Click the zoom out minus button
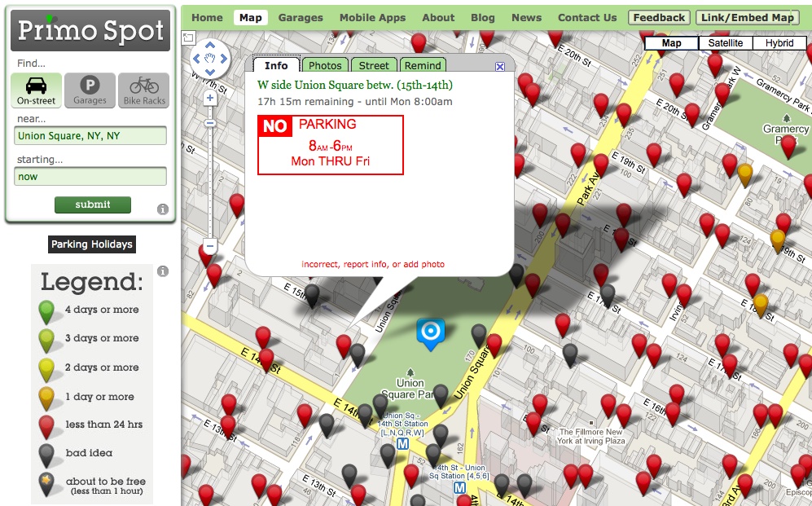The height and width of the screenshot is (506, 812). coord(209,245)
